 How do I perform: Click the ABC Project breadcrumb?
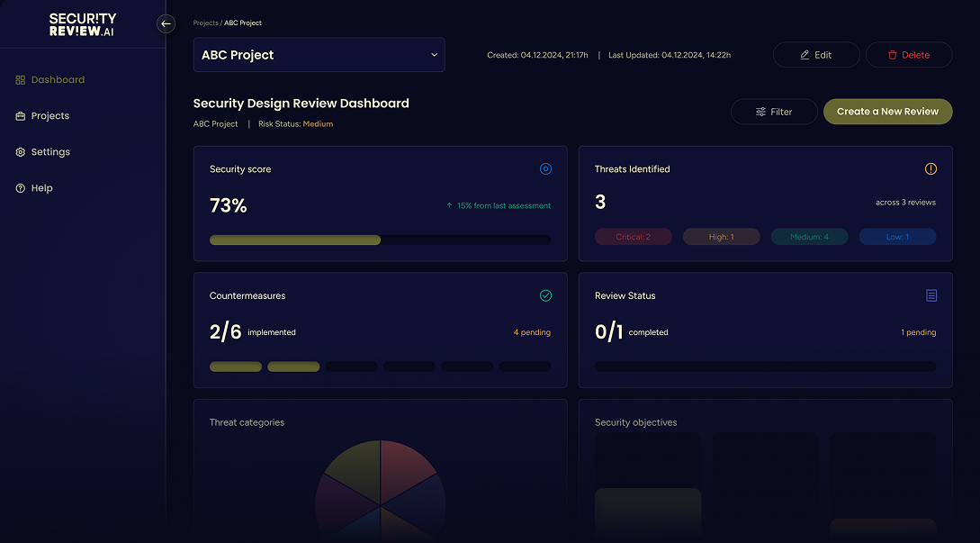pyautogui.click(x=243, y=23)
